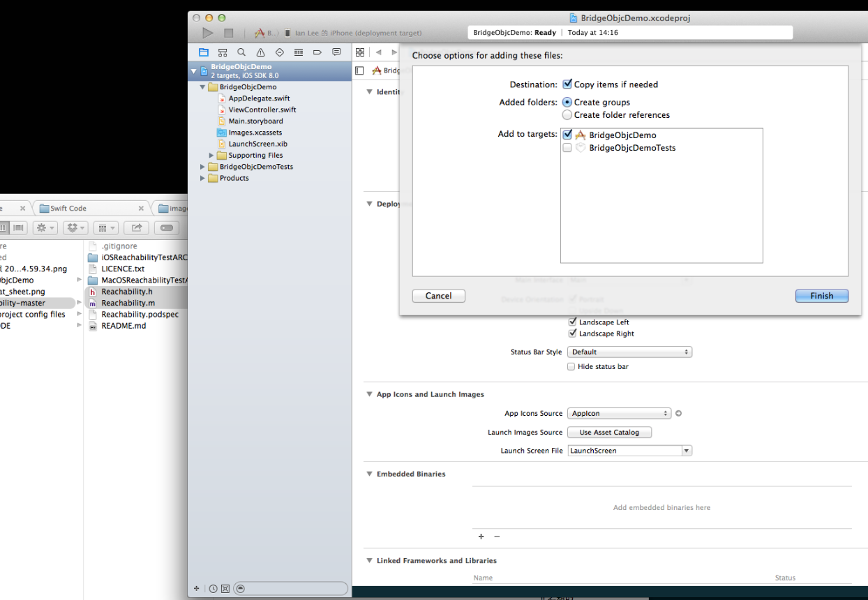
Task: Click the Stop button in Xcode toolbar
Action: [x=228, y=33]
